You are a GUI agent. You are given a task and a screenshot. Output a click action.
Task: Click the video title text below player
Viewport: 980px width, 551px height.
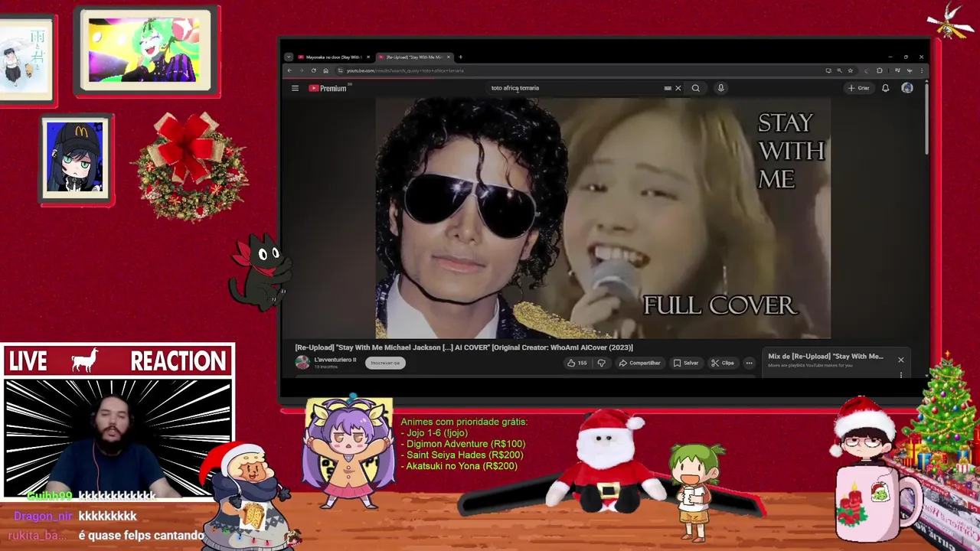coord(464,347)
